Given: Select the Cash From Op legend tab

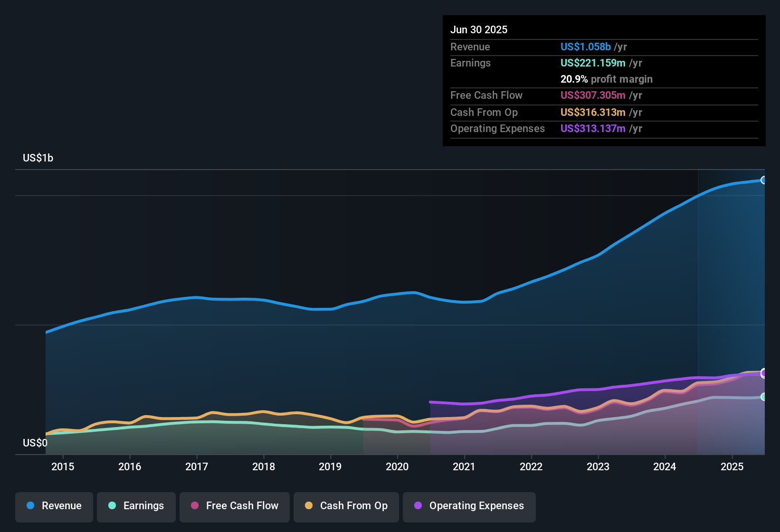Looking at the screenshot, I should (346, 506).
